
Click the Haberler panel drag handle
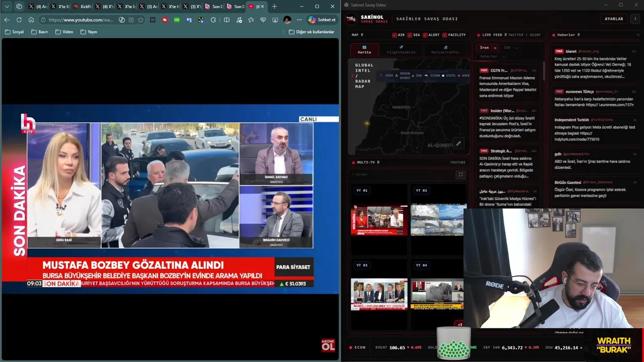click(x=579, y=35)
